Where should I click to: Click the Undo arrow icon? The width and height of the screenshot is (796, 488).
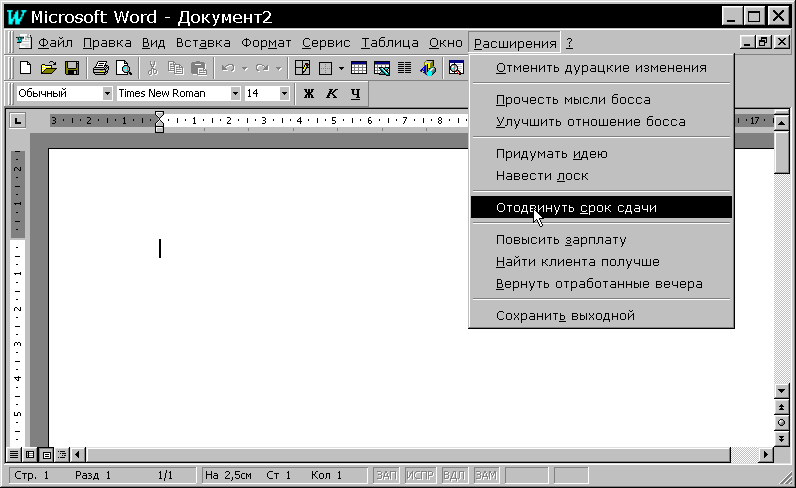pos(228,68)
